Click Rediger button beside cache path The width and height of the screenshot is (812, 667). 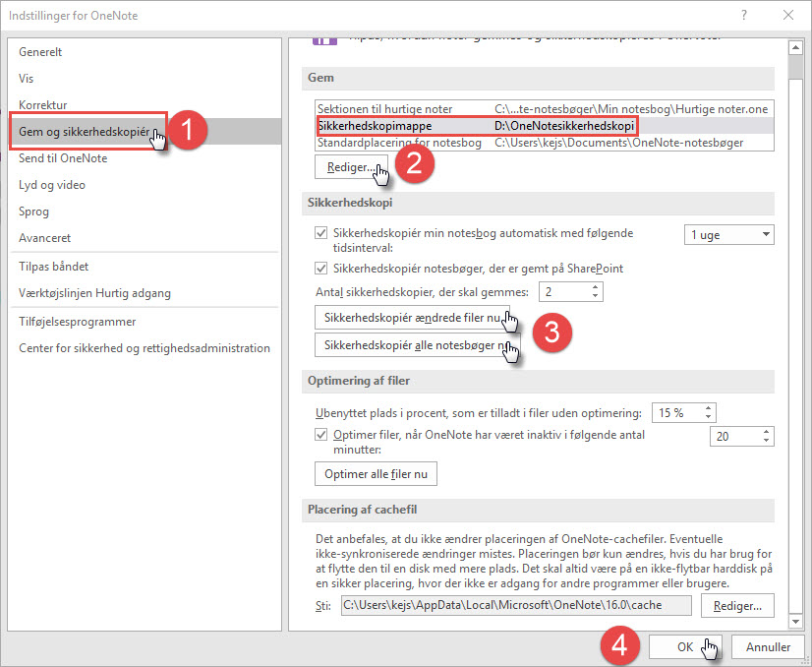737,605
